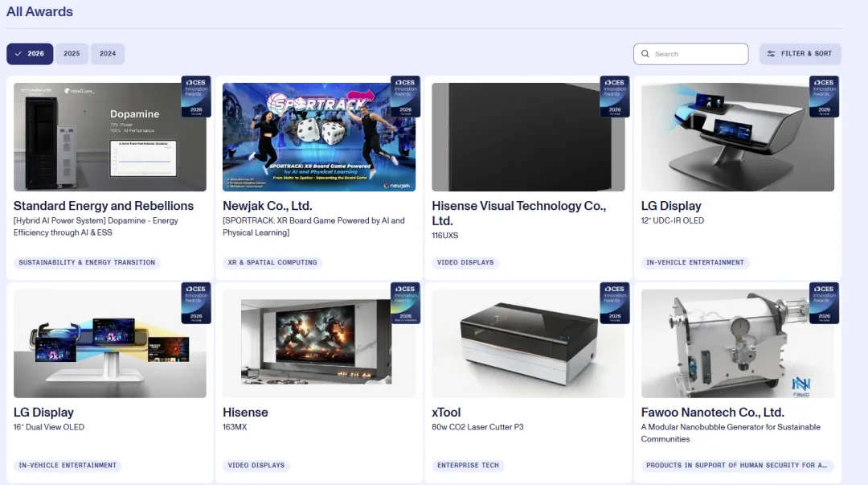Click Video Displays tag under 116UXS

pyautogui.click(x=465, y=262)
